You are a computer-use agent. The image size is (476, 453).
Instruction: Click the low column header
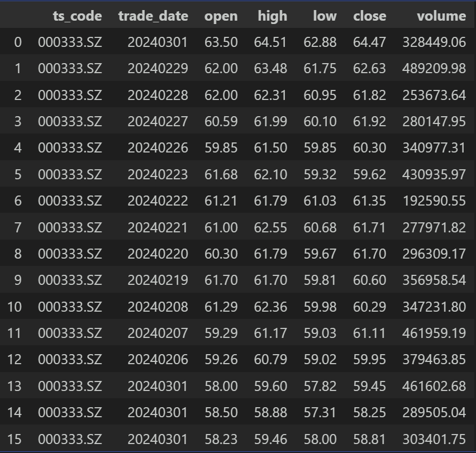325,16
